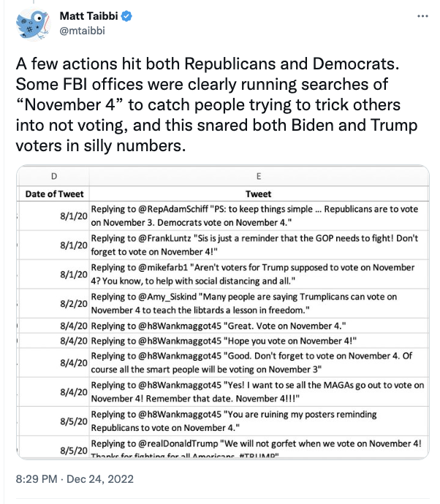Click the blue verified checkmark badge
The image size is (440, 504).
(126, 16)
